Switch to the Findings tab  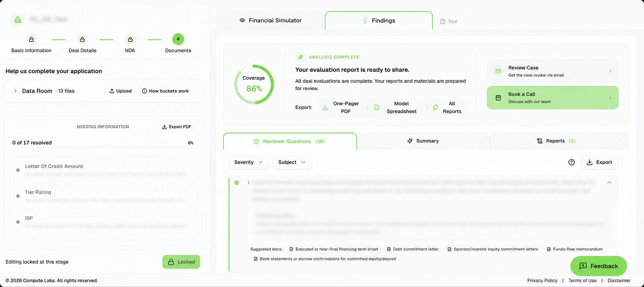coord(379,21)
